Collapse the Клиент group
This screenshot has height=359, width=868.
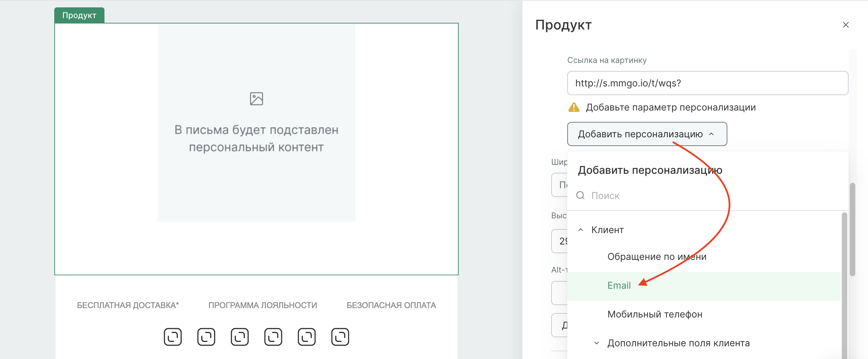(x=580, y=229)
